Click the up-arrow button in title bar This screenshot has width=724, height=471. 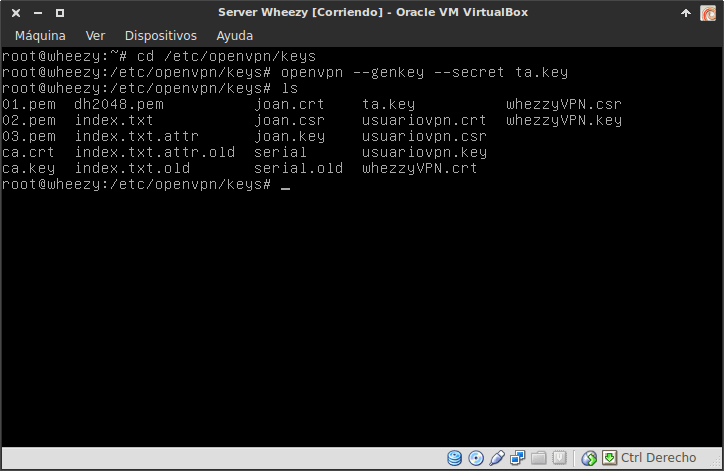pyautogui.click(x=685, y=12)
